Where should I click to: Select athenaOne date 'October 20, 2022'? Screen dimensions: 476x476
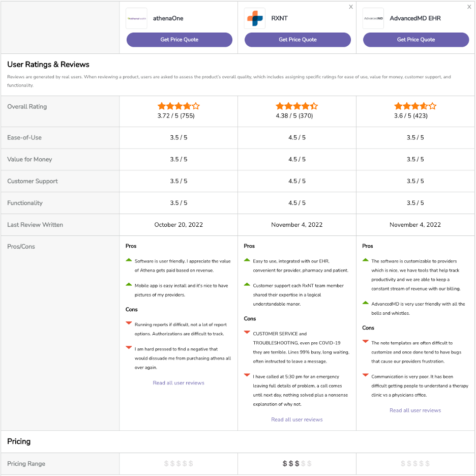coord(178,225)
